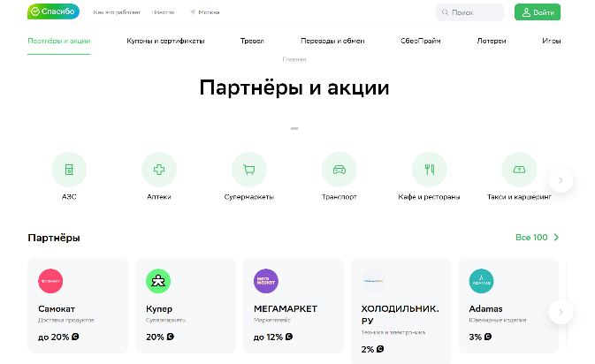Click the Москва location arrow icon

[x=193, y=12]
